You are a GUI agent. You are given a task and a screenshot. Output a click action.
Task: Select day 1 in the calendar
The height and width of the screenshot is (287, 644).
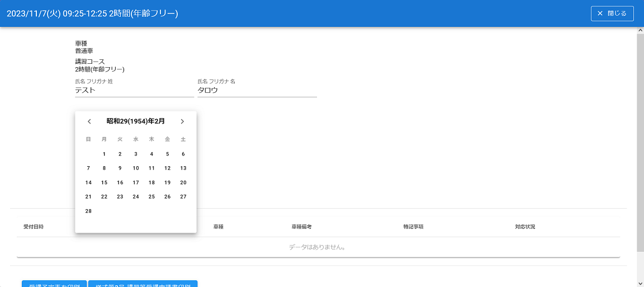tap(104, 154)
